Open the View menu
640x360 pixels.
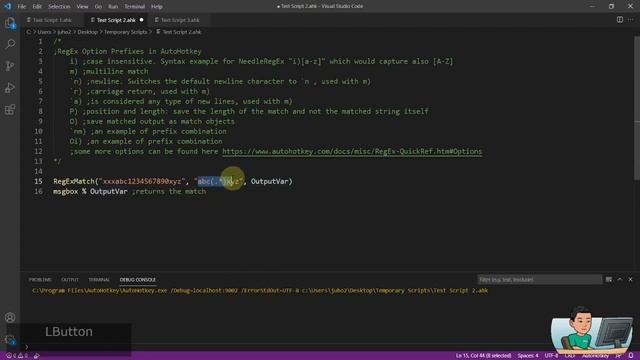[82, 7]
